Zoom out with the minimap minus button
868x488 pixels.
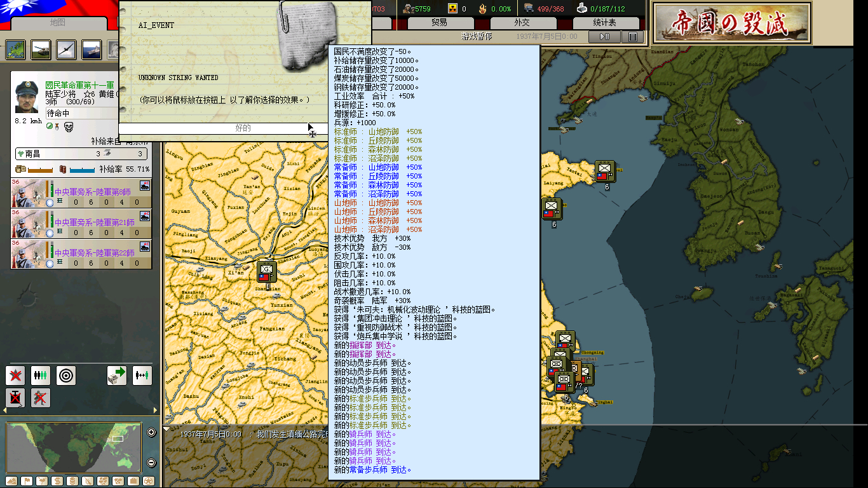(151, 463)
